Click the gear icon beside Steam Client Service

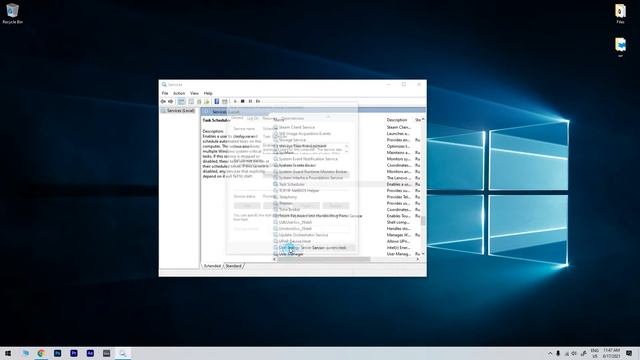[x=276, y=127]
